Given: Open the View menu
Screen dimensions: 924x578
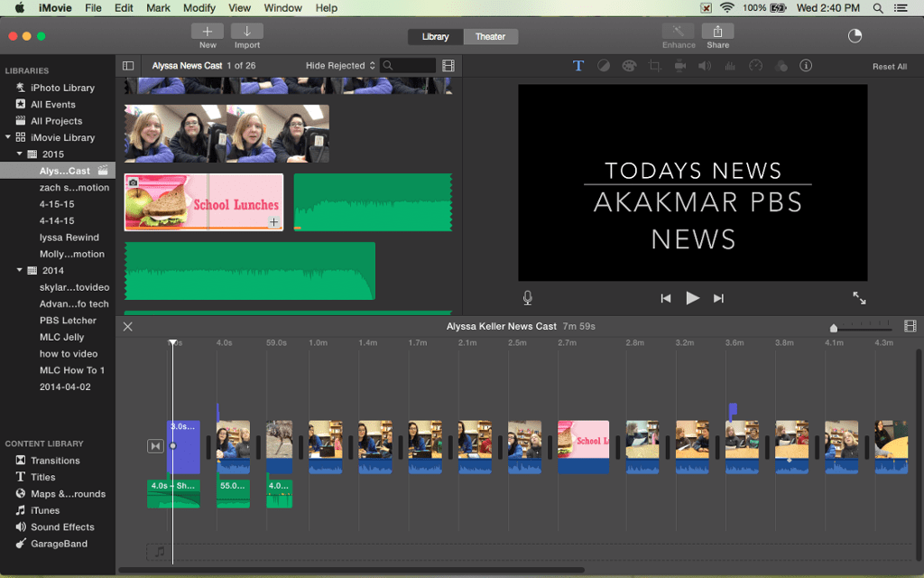Looking at the screenshot, I should [239, 7].
